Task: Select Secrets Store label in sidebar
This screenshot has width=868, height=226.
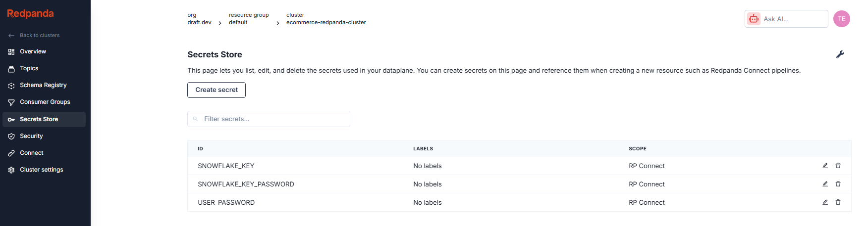Action: click(39, 119)
